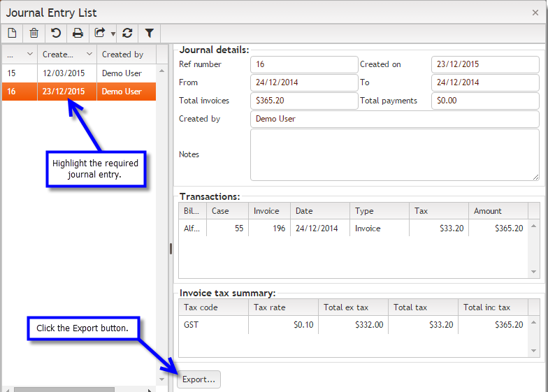This screenshot has width=548, height=392.
Task: Click the Amount column header in Transactions
Action: point(497,211)
